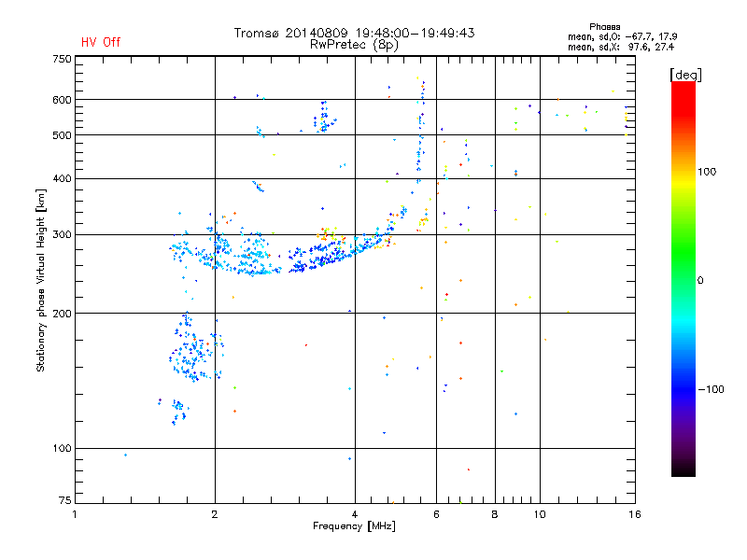Click the phase colorbar gradient
Screen dimensions: 747x560
(684, 278)
